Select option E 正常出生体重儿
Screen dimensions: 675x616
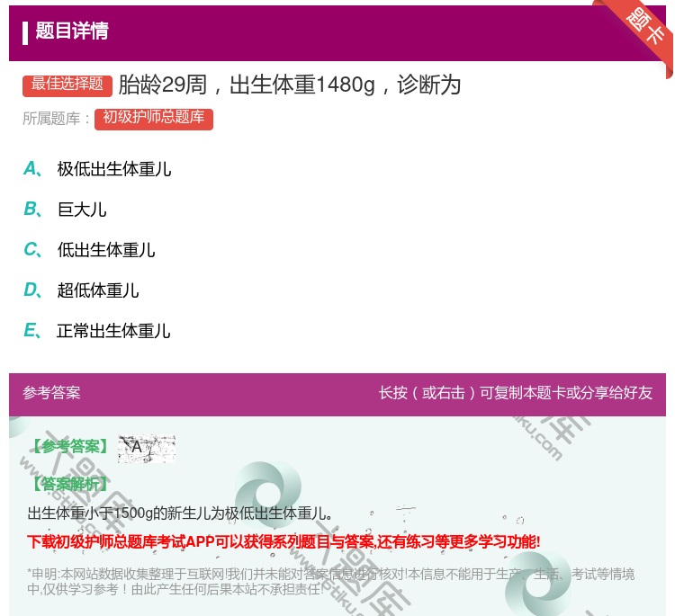97,331
